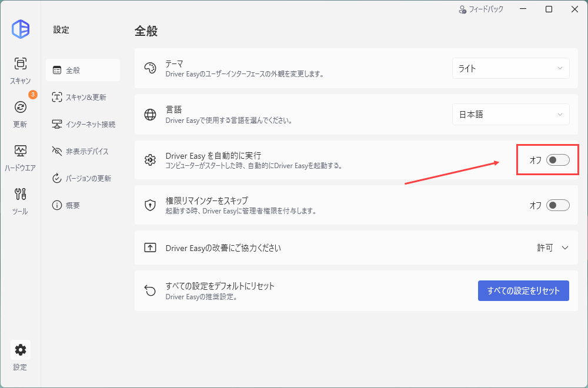Click the すべての設定をリセット button
Screen dimensions: 588x388
coord(523,290)
